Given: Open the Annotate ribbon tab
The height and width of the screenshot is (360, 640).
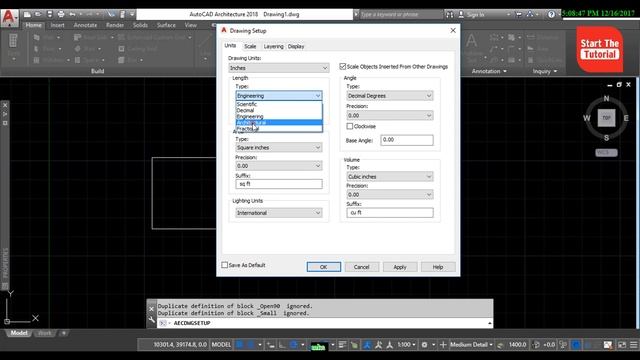Looking at the screenshot, I should pos(85,25).
